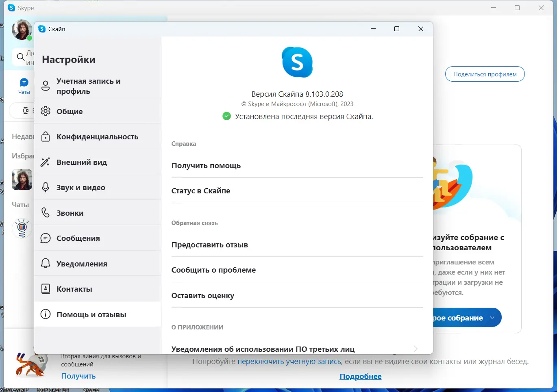Select "Учетная запись и профиль" settings section
Screen dimensions: 557x392
coord(46,86)
